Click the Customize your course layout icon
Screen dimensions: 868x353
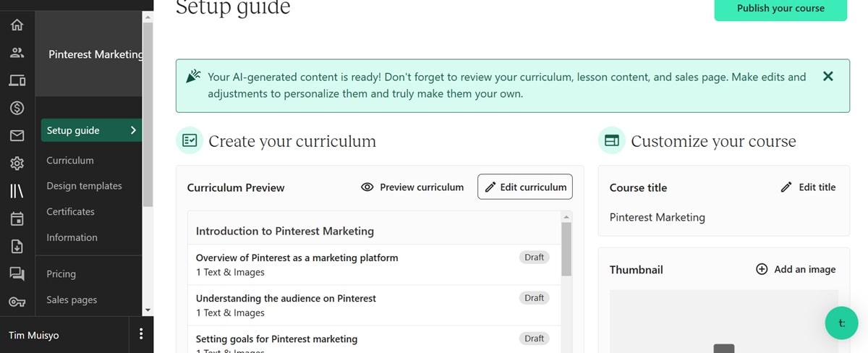point(612,140)
